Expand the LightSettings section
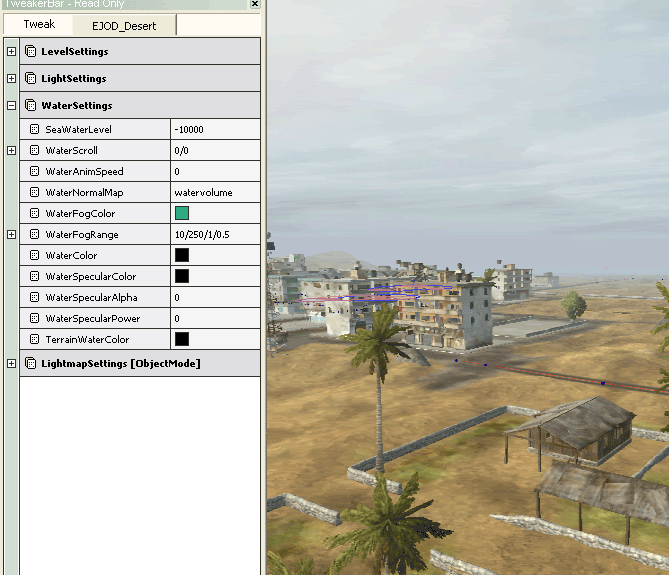Viewport: 669px width, 575px height. click(x=11, y=78)
